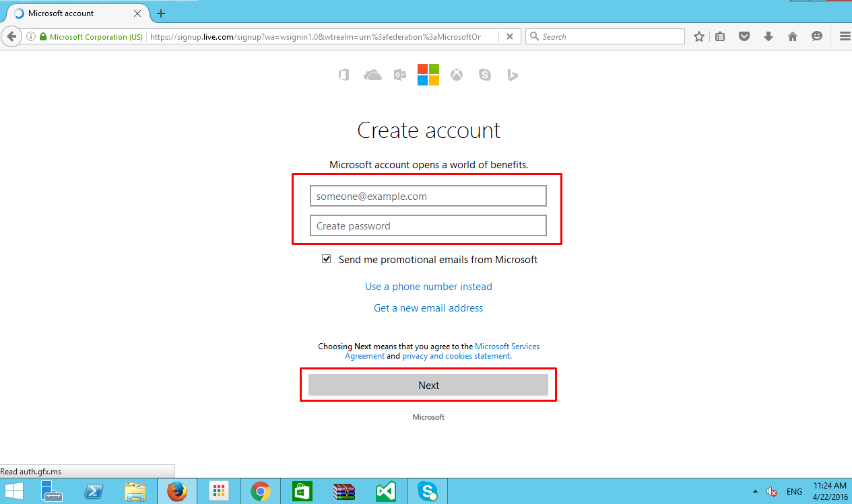Image resolution: width=852 pixels, height=504 pixels.
Task: Save page to Pocket
Action: click(744, 37)
